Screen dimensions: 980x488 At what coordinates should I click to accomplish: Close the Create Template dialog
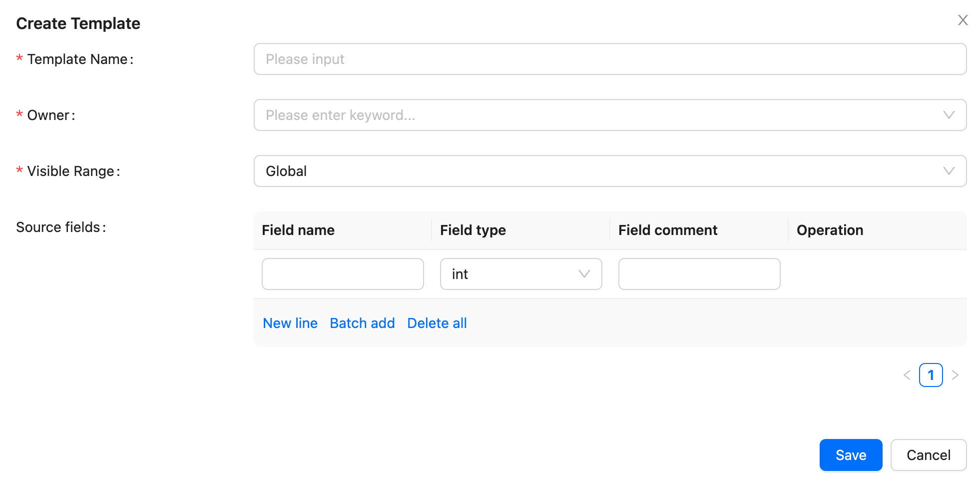point(963,20)
